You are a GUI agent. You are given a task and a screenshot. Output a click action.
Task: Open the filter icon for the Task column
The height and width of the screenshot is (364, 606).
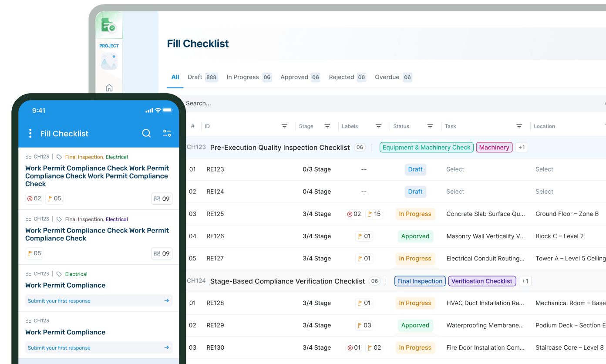tap(519, 126)
